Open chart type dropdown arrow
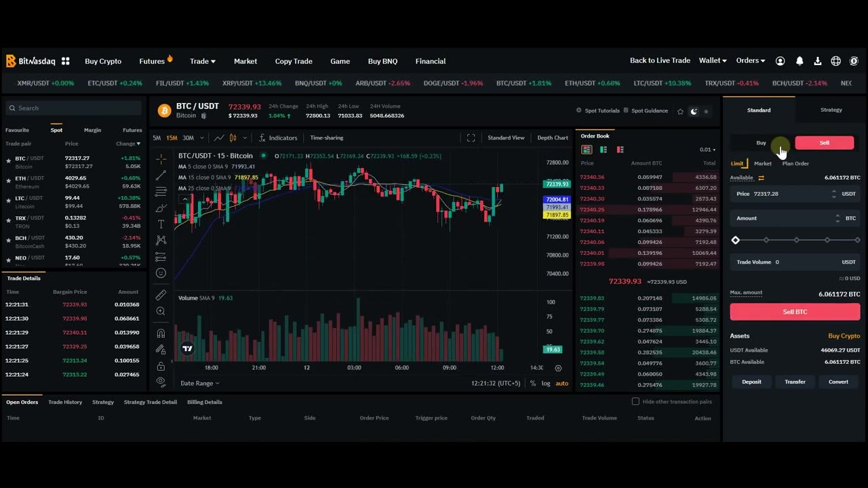Image resolution: width=868 pixels, height=488 pixels. tap(245, 138)
